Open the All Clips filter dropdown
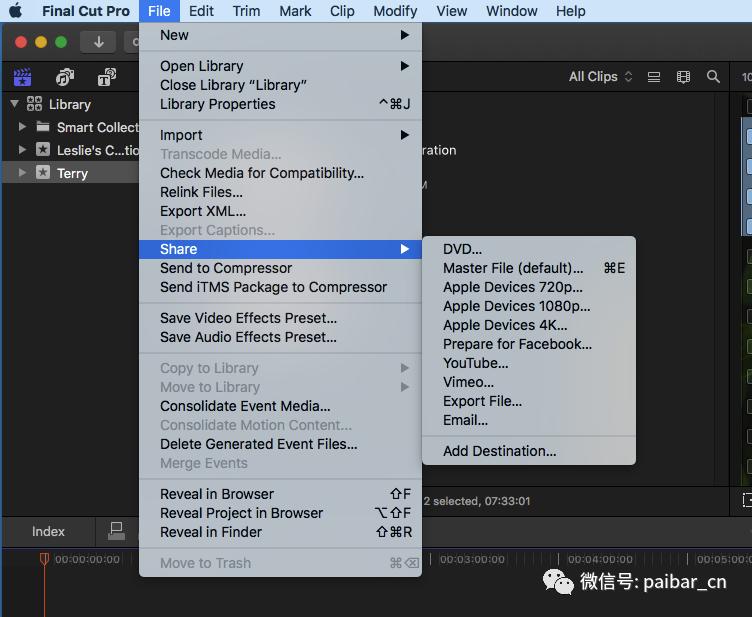752x617 pixels. 600,77
